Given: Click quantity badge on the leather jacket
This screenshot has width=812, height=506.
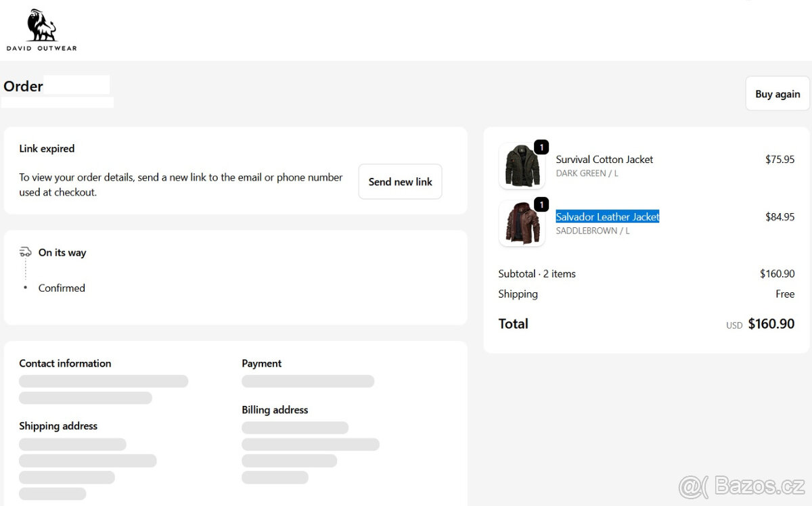Looking at the screenshot, I should click(x=541, y=204).
